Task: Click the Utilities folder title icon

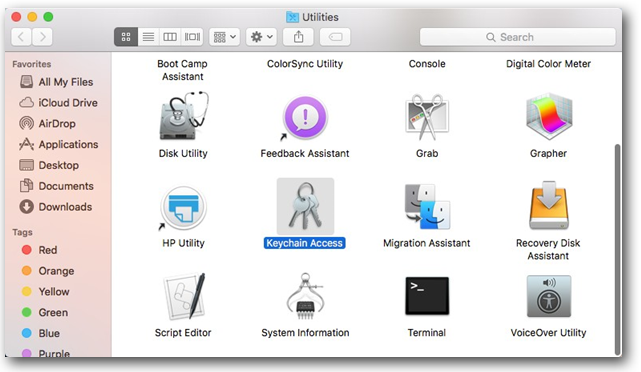Action: [292, 17]
